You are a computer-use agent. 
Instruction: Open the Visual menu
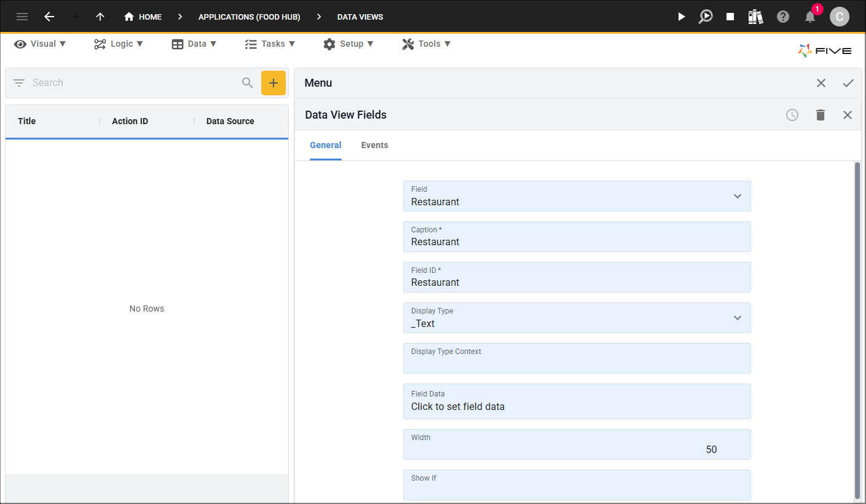click(x=40, y=44)
